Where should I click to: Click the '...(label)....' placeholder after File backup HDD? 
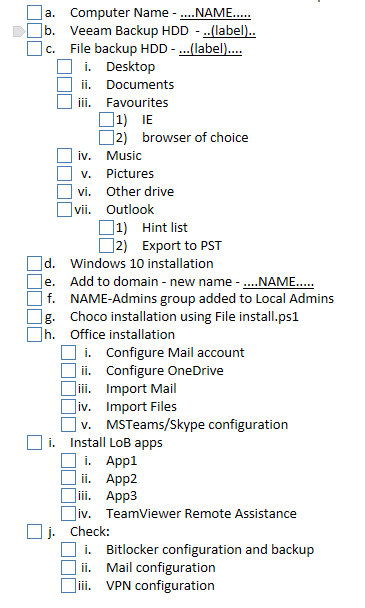211,48
